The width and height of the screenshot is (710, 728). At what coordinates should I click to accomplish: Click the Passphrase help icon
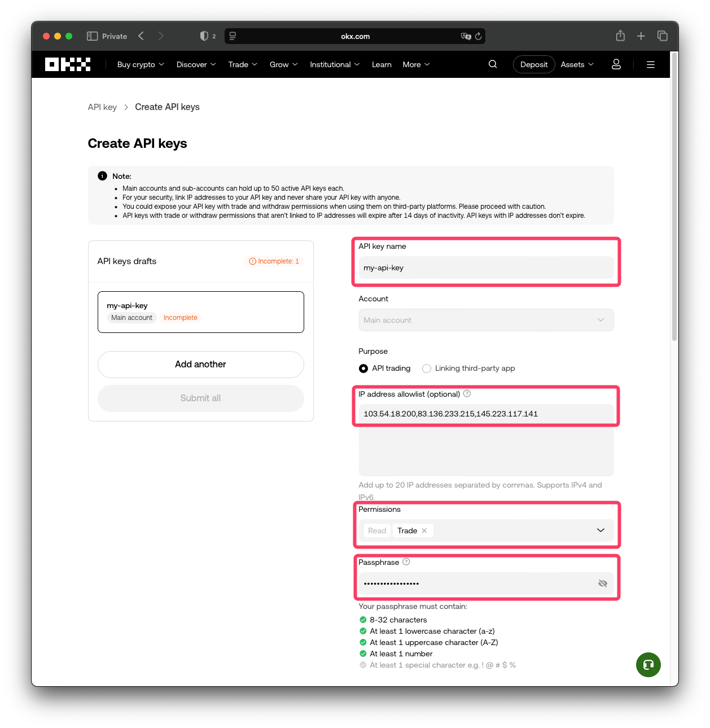pyautogui.click(x=406, y=562)
